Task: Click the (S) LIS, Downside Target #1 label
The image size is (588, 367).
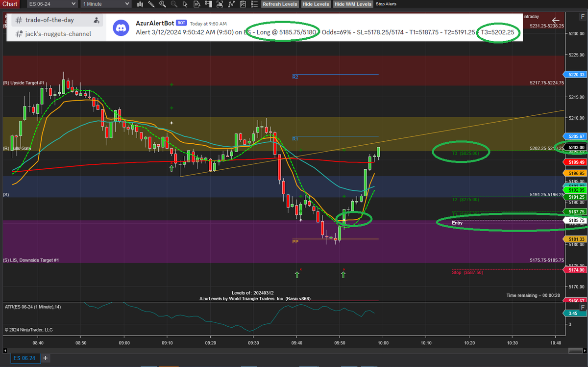Action: tap(31, 260)
